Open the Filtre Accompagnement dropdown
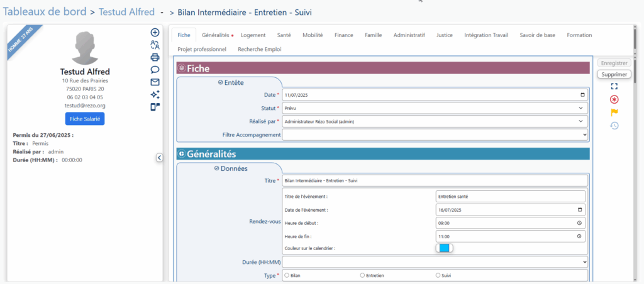This screenshot has height=284, width=644. click(x=435, y=134)
